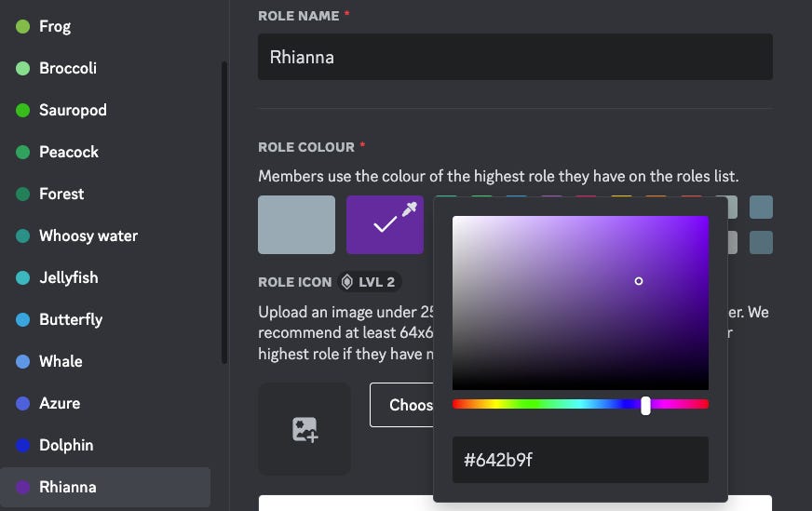Viewport: 812px width, 511px height.
Task: Select the Frog role
Action: click(105, 26)
